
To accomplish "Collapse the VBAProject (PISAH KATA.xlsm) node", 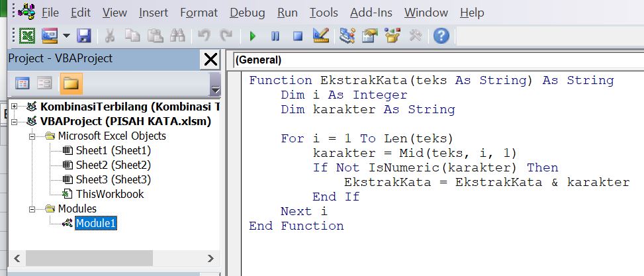I will tap(15, 121).
